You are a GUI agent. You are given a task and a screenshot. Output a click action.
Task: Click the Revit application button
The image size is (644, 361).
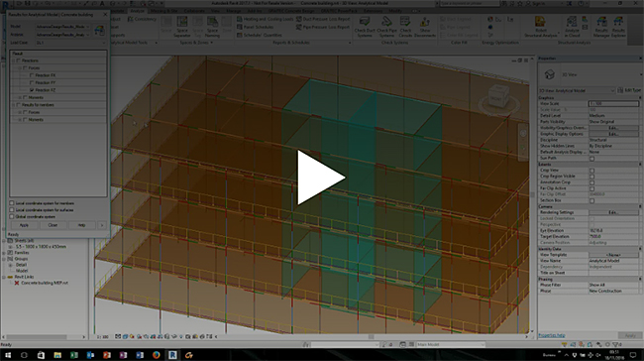[x=5, y=5]
